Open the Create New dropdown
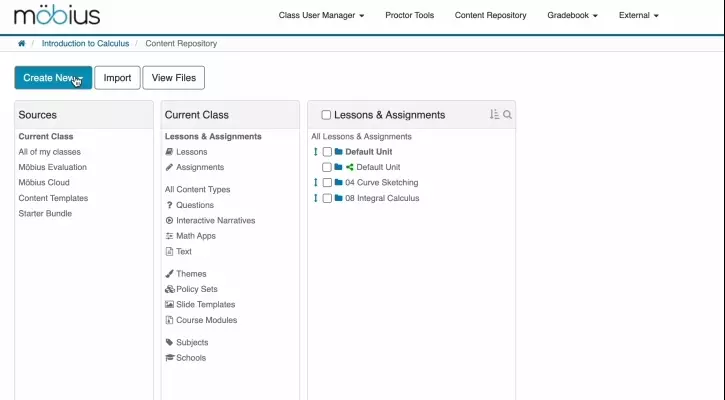The width and height of the screenshot is (725, 400). [53, 78]
